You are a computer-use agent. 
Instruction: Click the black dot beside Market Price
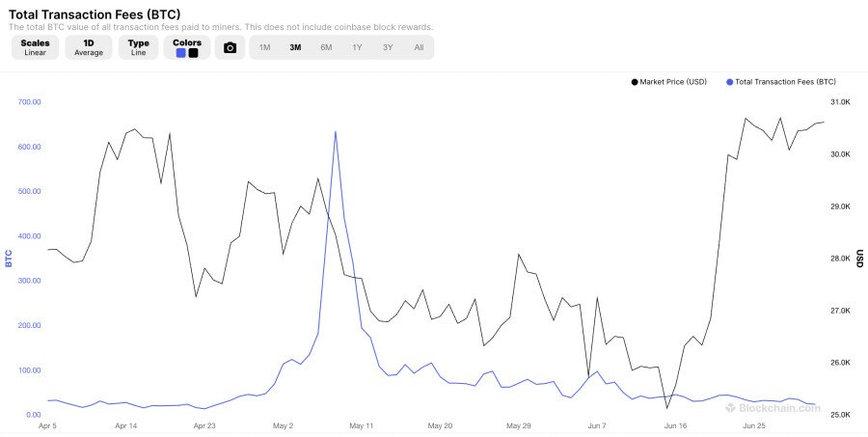(635, 82)
